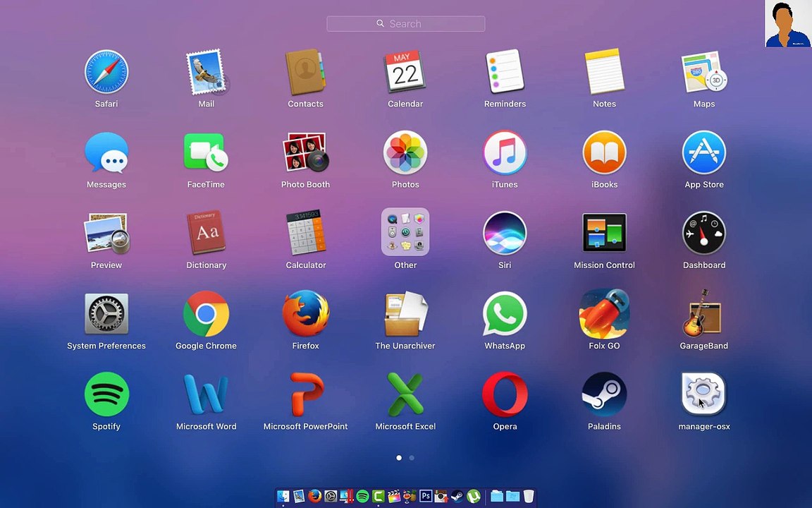
Task: Launch the Preview app
Action: (106, 234)
